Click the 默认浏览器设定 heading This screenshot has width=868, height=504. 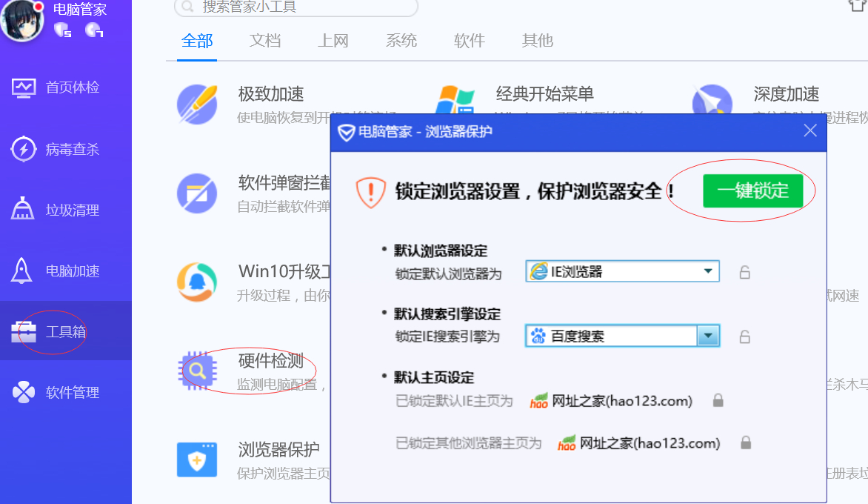[x=441, y=251]
